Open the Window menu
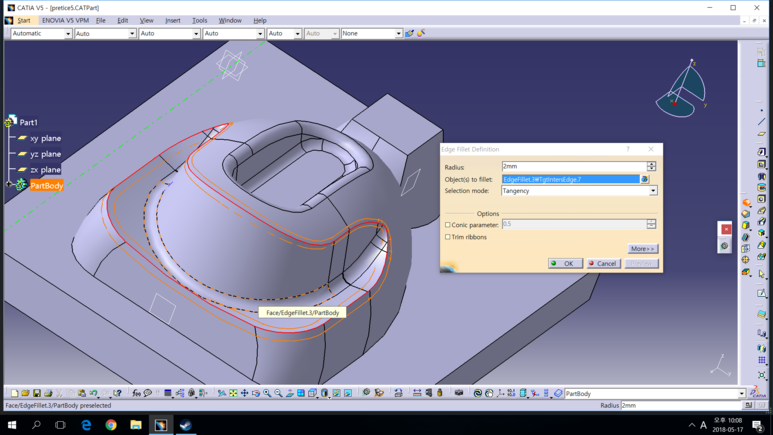This screenshot has width=773, height=435. (230, 20)
